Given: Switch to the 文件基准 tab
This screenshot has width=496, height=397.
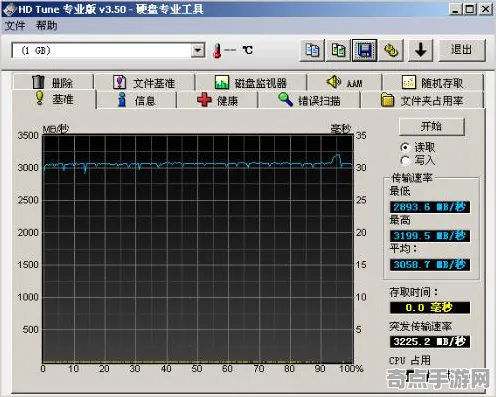Looking at the screenshot, I should point(145,82).
